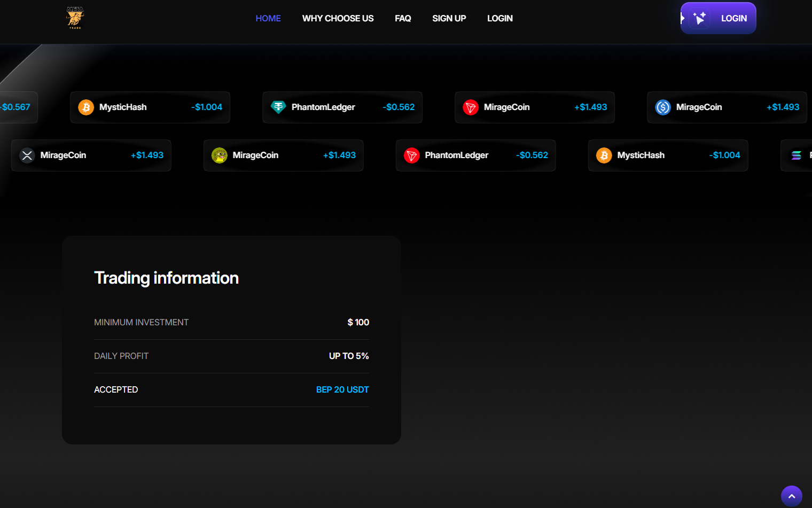Screen dimensions: 812x508
Task: Click +$1.493 on XRP MirageCoin card
Action: pyautogui.click(x=147, y=155)
